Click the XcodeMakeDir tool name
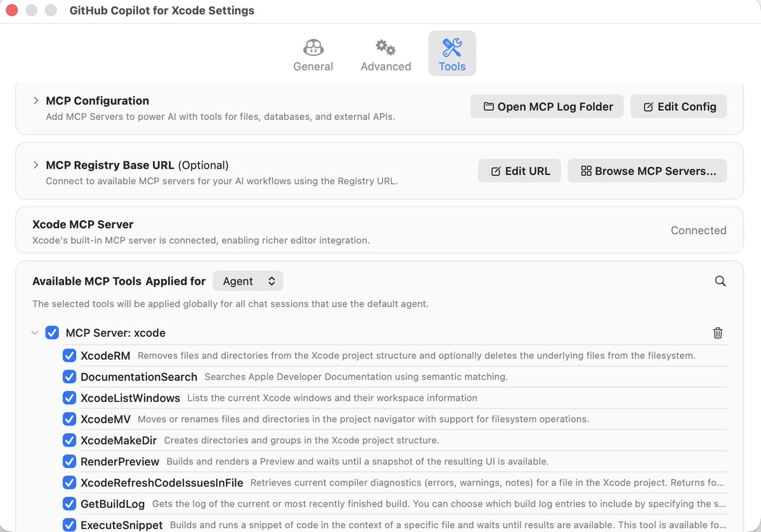This screenshot has width=761, height=532. [x=119, y=440]
